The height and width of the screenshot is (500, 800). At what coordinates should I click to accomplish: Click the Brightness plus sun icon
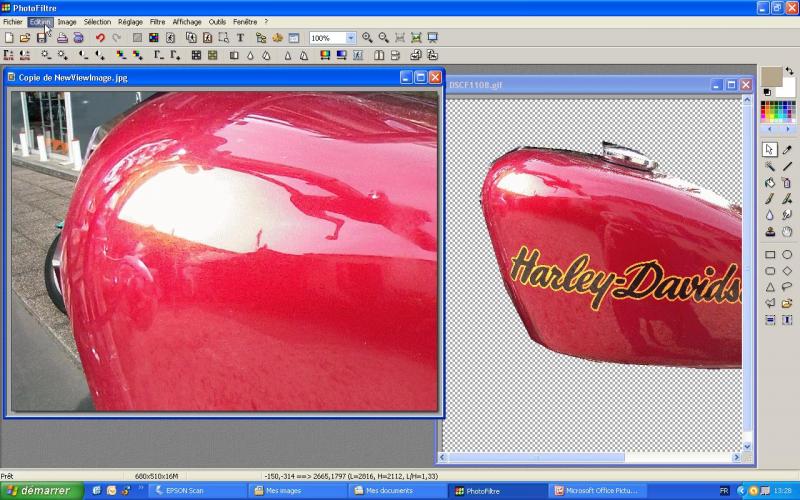tap(62, 55)
